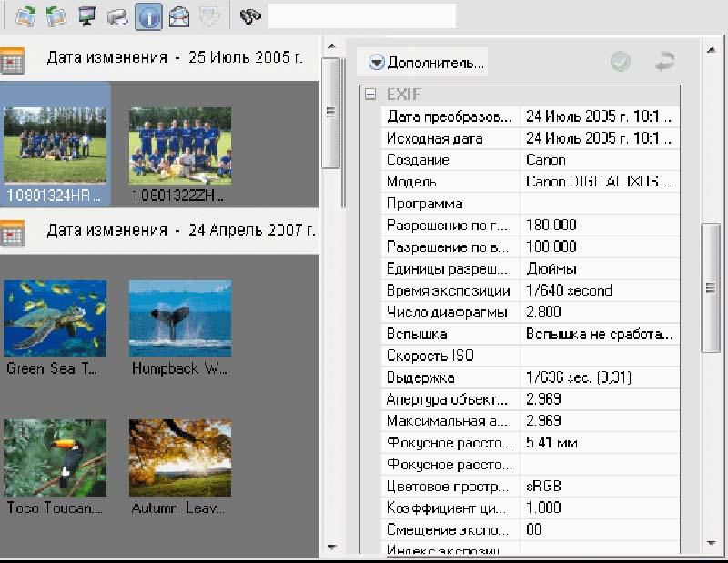Click the printer icon in toolbar
The height and width of the screenshot is (563, 728).
117,15
